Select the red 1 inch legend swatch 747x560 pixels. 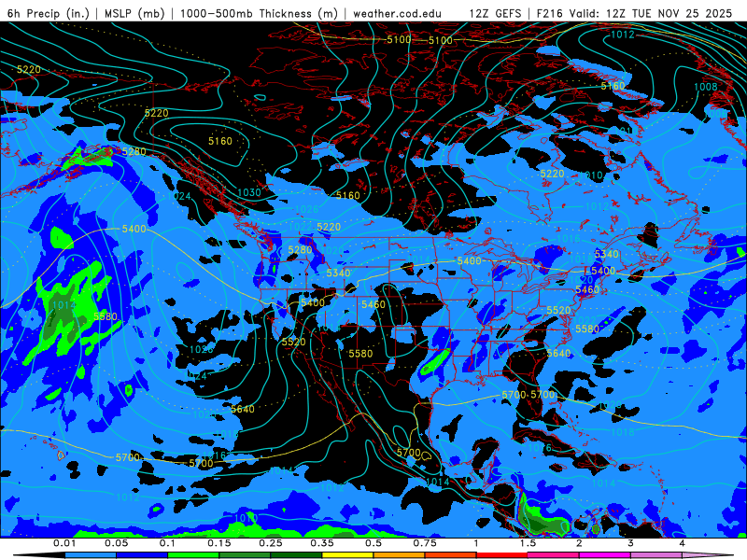(x=502, y=555)
